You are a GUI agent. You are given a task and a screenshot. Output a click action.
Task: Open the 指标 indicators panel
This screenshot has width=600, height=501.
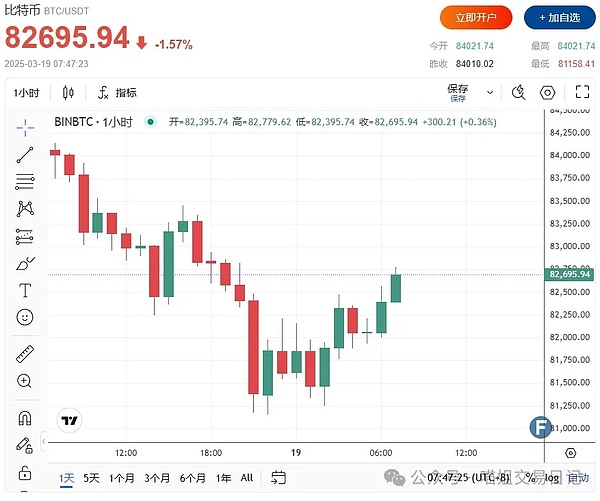pyautogui.click(x=117, y=93)
